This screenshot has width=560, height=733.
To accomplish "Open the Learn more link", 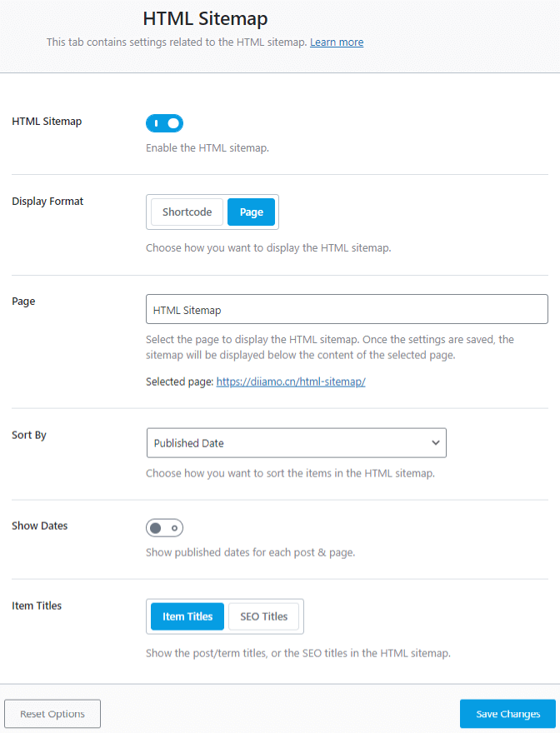I will 337,42.
